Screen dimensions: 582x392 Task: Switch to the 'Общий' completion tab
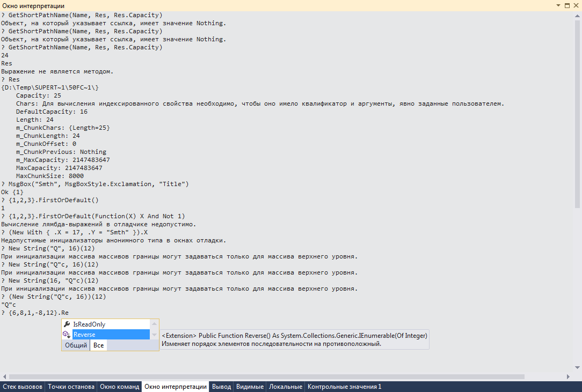click(76, 345)
